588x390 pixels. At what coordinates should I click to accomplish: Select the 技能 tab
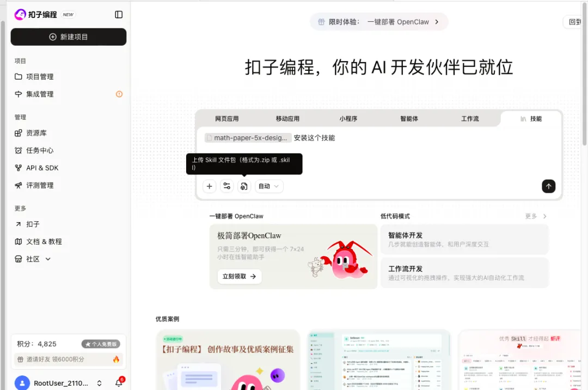531,119
